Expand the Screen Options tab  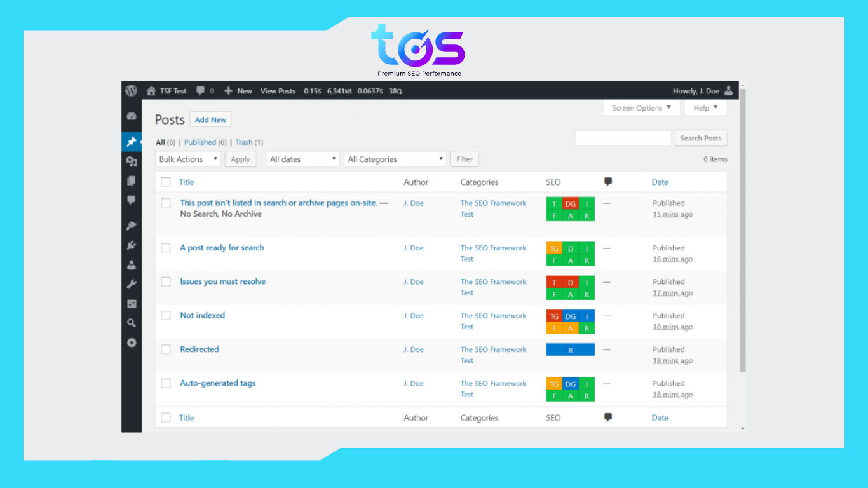coord(641,108)
